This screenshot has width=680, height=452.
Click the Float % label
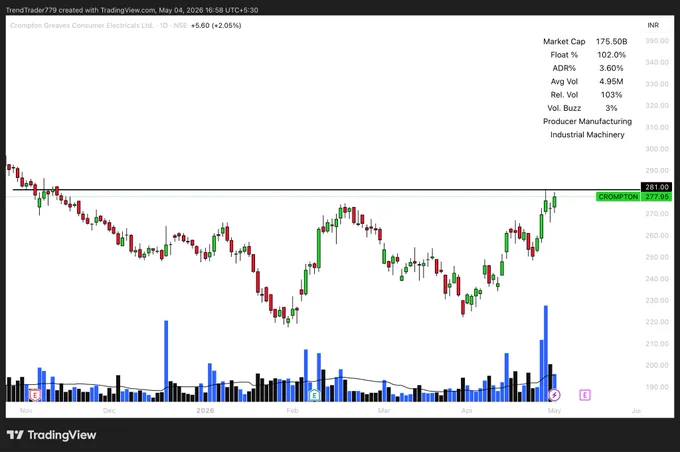tap(564, 55)
